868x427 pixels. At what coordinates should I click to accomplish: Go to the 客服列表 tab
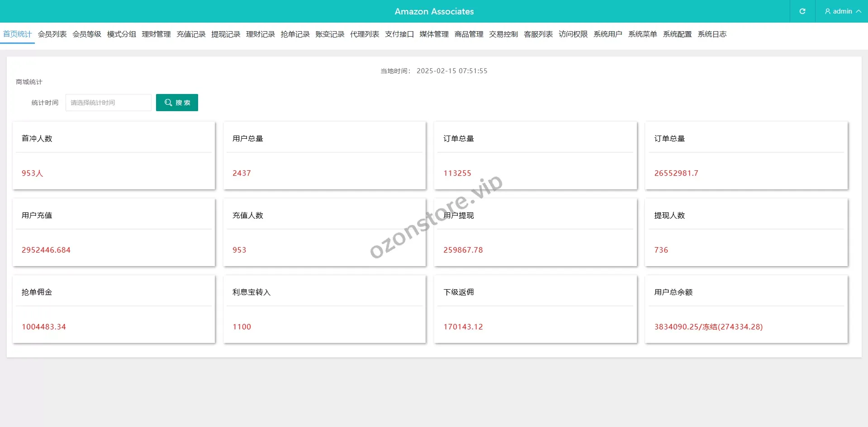coord(538,34)
